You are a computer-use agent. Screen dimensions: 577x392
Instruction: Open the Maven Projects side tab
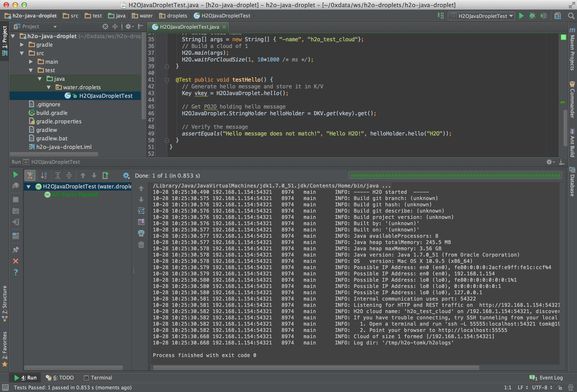coord(572,49)
